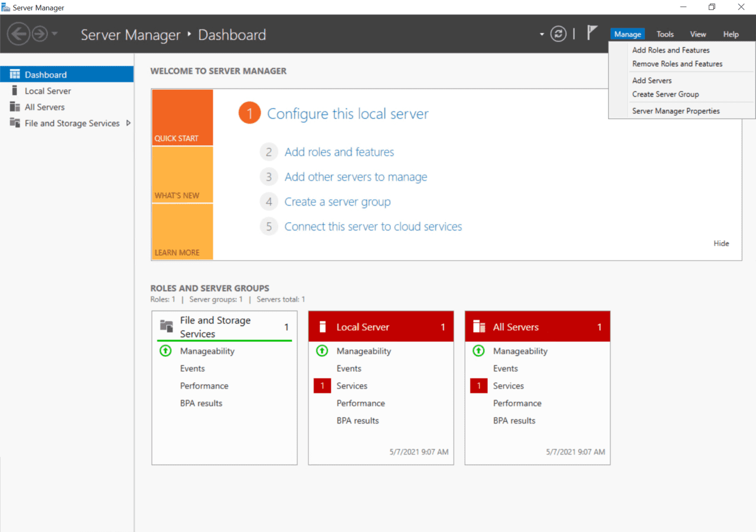Click the back navigation arrow
Viewport: 756px width, 532px height.
click(x=18, y=34)
